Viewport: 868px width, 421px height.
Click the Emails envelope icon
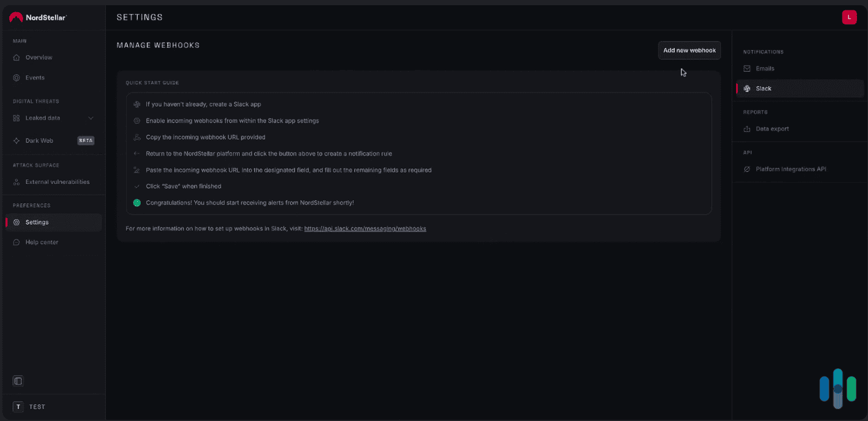[x=747, y=68]
